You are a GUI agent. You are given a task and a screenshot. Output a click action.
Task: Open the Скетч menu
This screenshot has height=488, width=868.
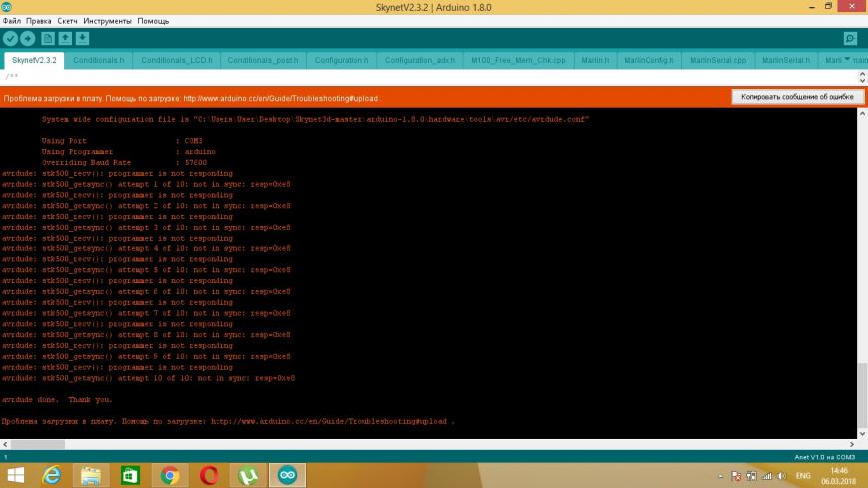point(67,21)
